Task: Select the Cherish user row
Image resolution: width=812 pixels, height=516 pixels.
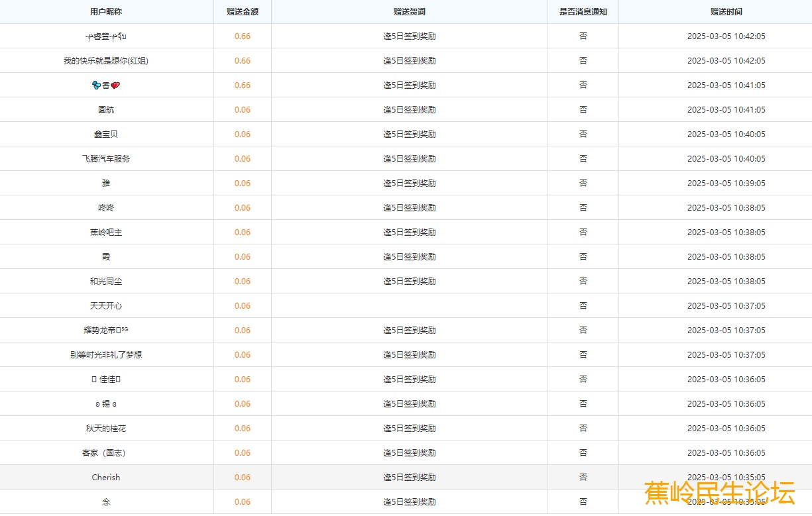Action: point(106,478)
